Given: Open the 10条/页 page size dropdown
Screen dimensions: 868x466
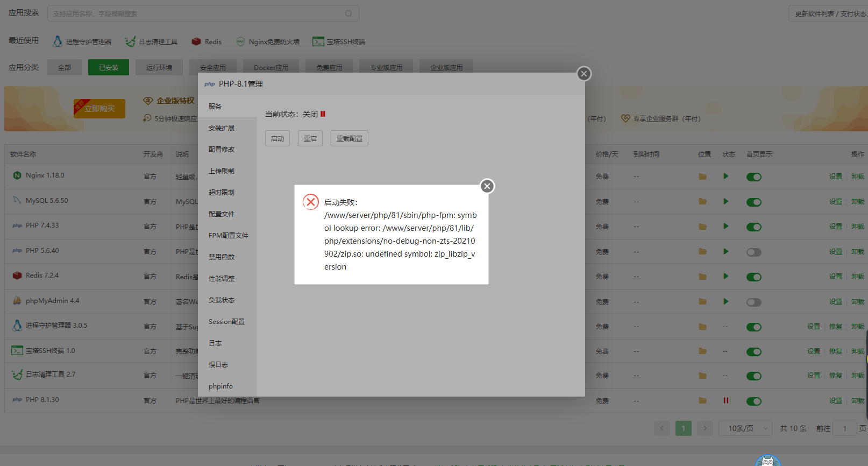Looking at the screenshot, I should click(745, 428).
